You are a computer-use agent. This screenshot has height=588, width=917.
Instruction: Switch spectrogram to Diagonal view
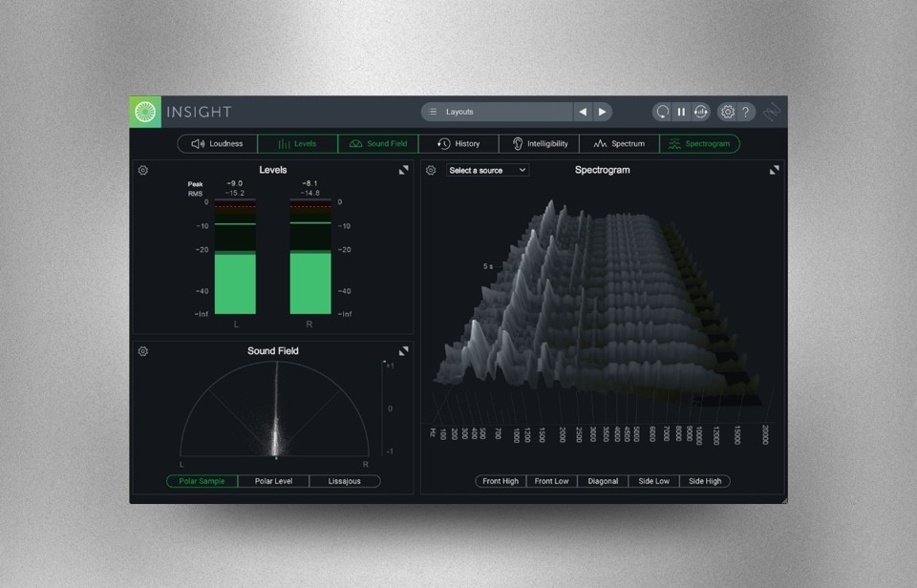[x=603, y=481]
